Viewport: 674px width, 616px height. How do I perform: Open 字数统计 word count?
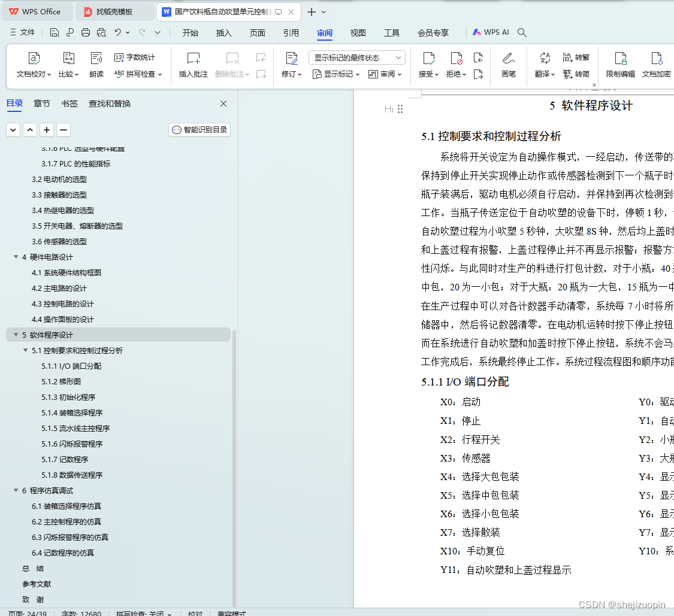[135, 57]
